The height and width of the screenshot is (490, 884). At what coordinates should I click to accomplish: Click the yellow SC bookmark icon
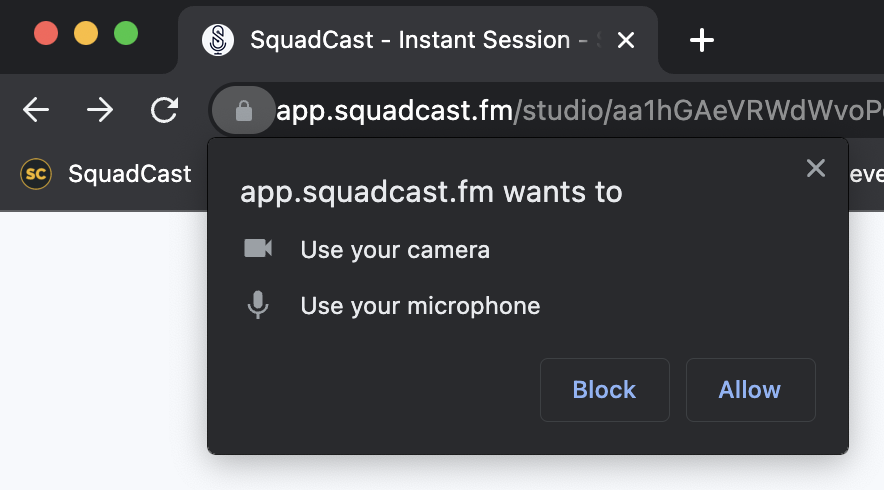[36, 174]
